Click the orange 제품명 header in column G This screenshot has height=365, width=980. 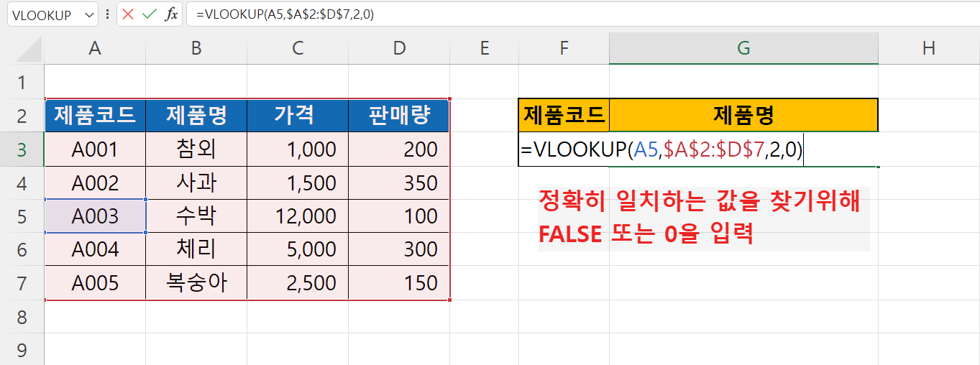click(x=743, y=115)
